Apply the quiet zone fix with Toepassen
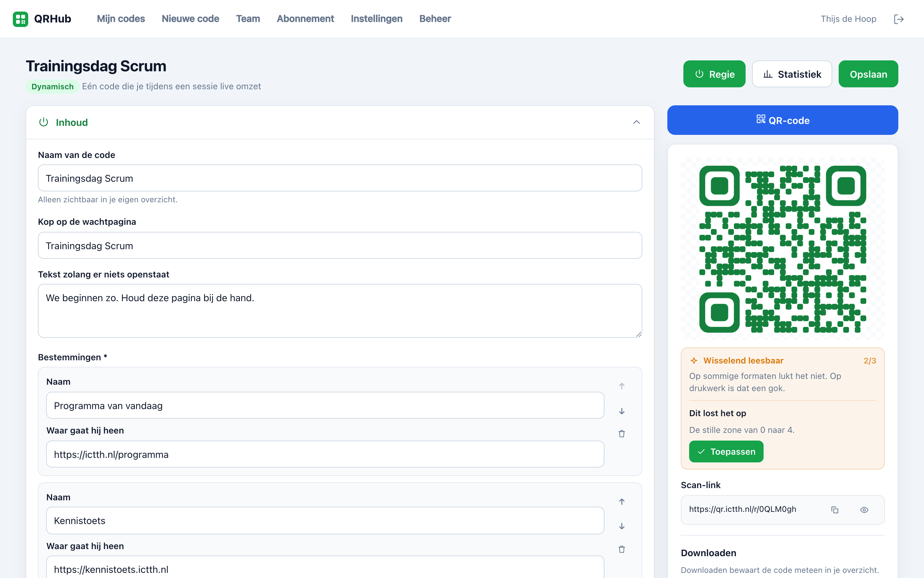This screenshot has width=924, height=578. point(726,451)
